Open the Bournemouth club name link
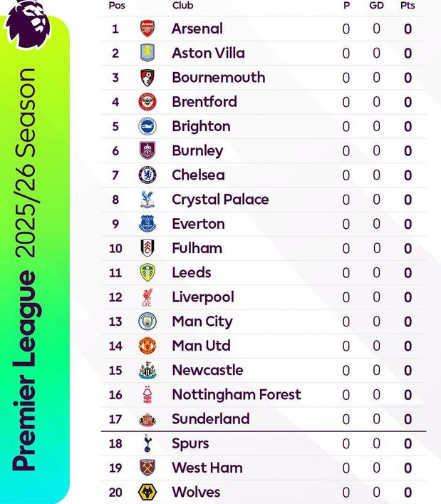The width and height of the screenshot is (441, 504). click(218, 78)
